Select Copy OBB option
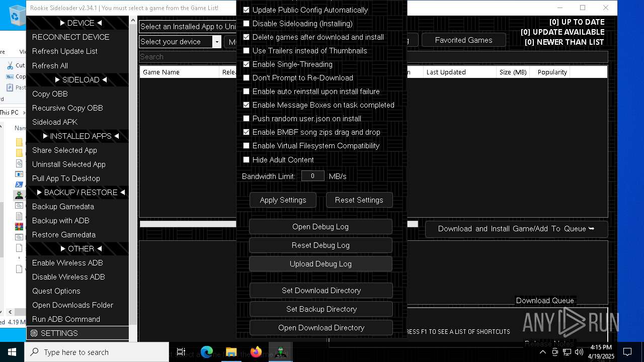Screen dimensions: 644x362 pyautogui.click(x=77, y=94)
